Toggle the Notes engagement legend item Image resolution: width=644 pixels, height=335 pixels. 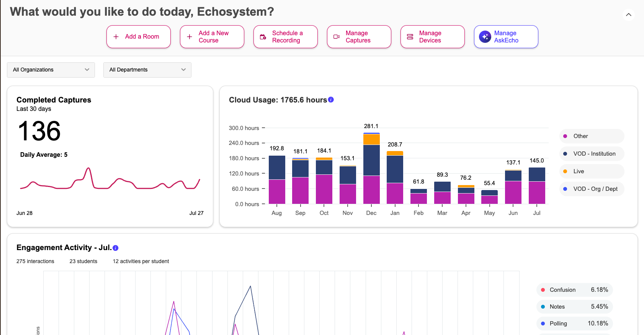(575, 307)
